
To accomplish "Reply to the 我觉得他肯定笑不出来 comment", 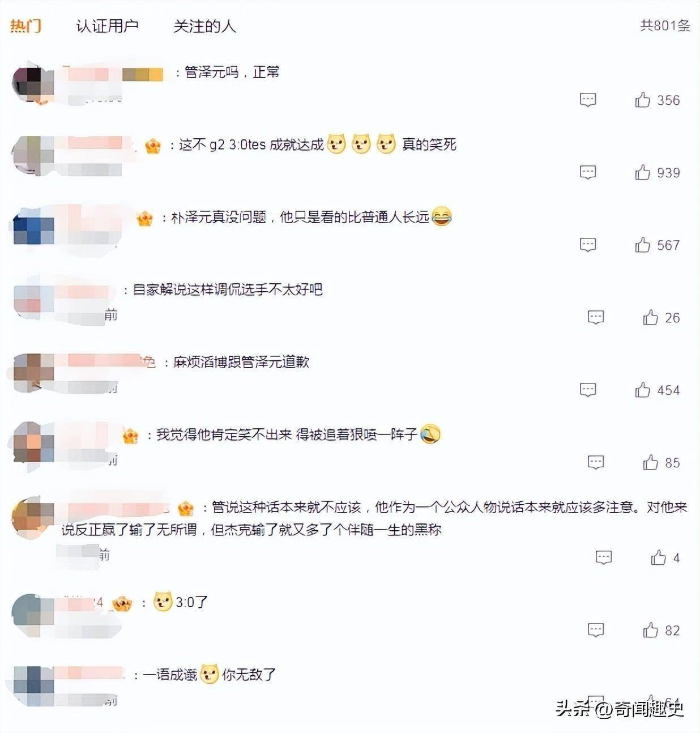I will click(x=596, y=463).
